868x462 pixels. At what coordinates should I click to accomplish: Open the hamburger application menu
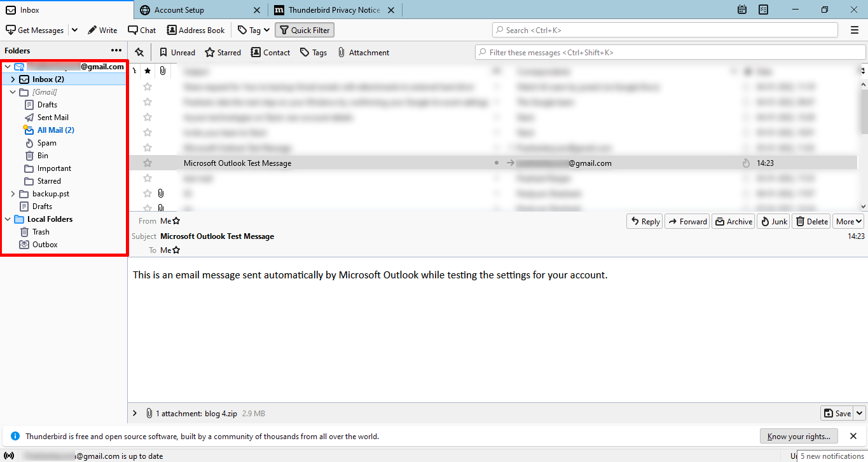pos(855,30)
